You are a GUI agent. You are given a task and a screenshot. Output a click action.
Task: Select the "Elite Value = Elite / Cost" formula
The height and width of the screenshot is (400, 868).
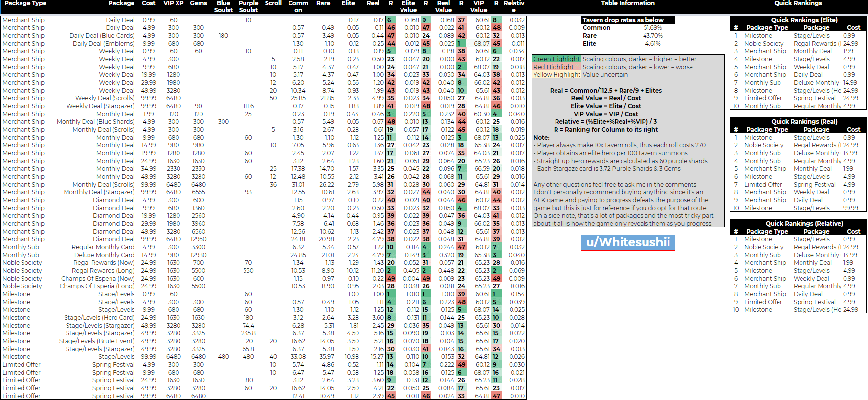click(606, 106)
